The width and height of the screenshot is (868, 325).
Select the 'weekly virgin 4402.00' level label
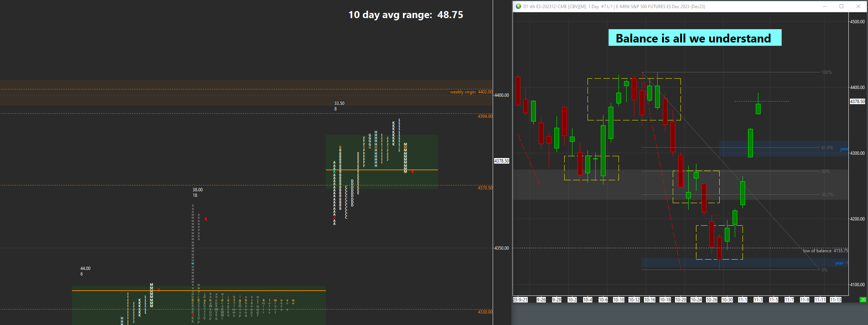pyautogui.click(x=471, y=92)
